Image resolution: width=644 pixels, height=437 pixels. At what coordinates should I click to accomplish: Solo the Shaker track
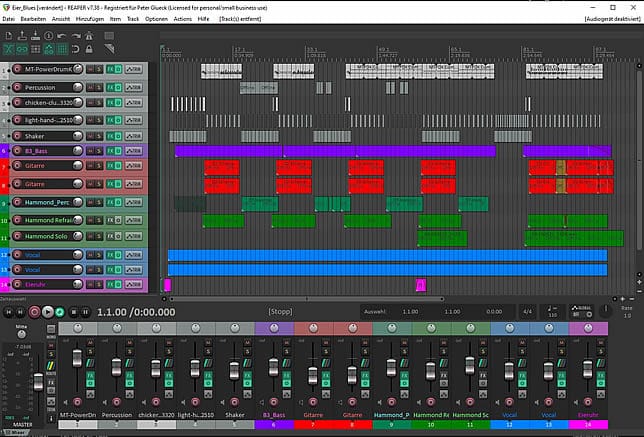coord(101,135)
